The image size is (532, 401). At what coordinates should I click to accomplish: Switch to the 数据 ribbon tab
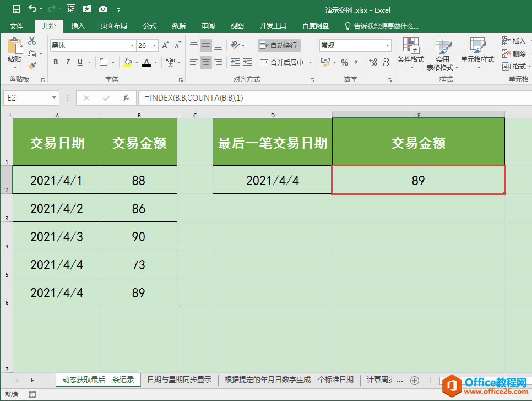coord(179,26)
